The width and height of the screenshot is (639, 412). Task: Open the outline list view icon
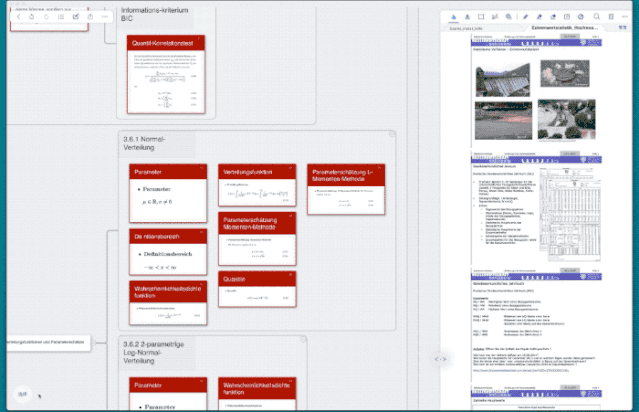61,17
